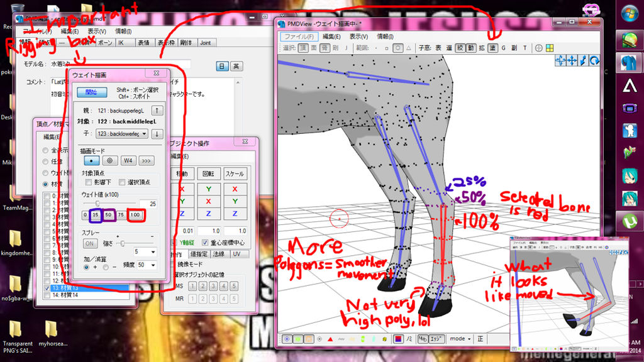This screenshot has width=644, height=362.
Task: Open the 頻度 50 frequency dropdown
Action: (153, 265)
